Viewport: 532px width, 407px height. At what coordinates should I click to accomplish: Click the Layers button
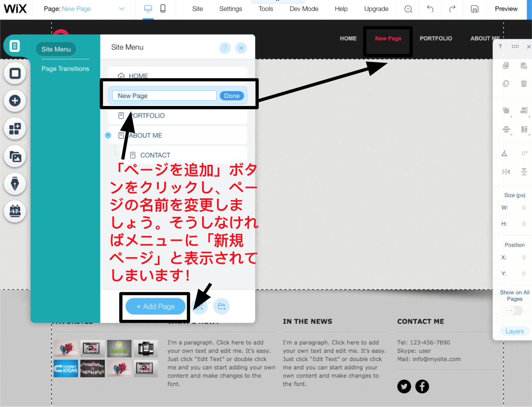click(x=515, y=331)
